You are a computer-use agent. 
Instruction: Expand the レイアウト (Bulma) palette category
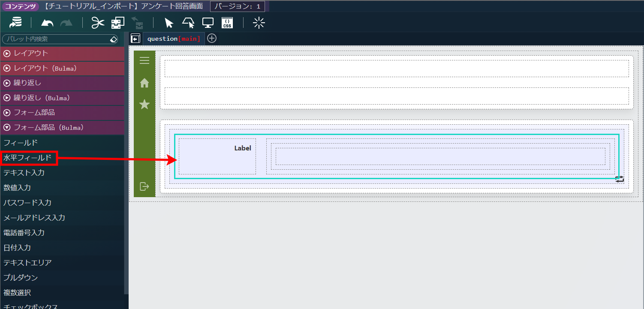click(x=62, y=68)
